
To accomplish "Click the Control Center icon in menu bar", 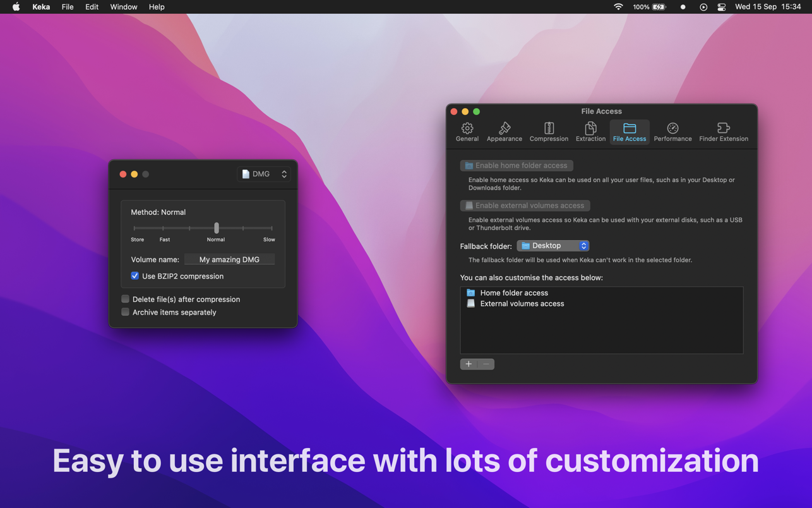I will pyautogui.click(x=721, y=7).
